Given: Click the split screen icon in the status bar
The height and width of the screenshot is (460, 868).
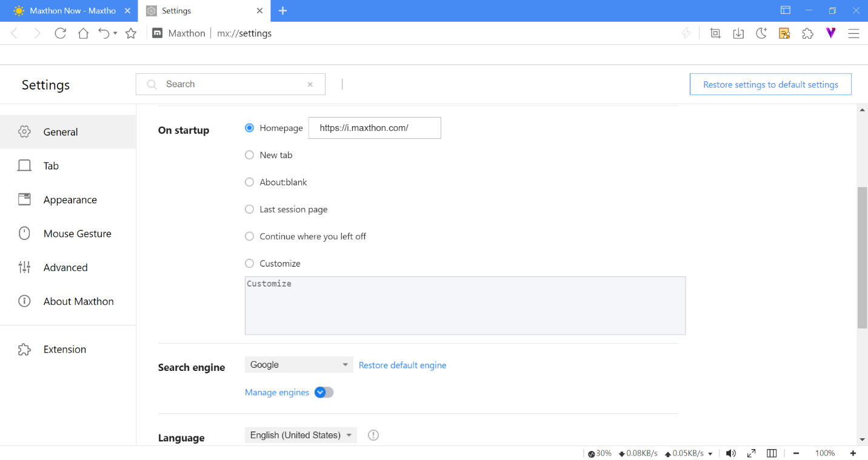Looking at the screenshot, I should [x=772, y=453].
